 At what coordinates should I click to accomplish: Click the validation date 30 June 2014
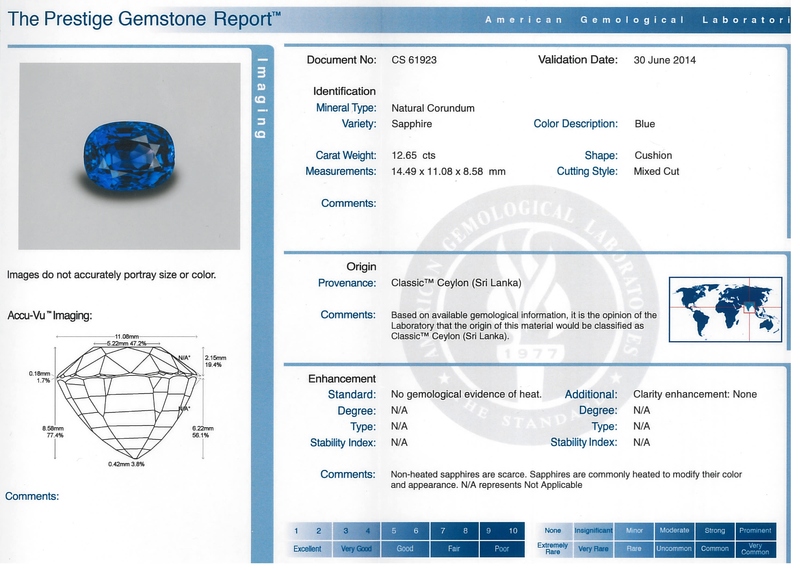664,60
